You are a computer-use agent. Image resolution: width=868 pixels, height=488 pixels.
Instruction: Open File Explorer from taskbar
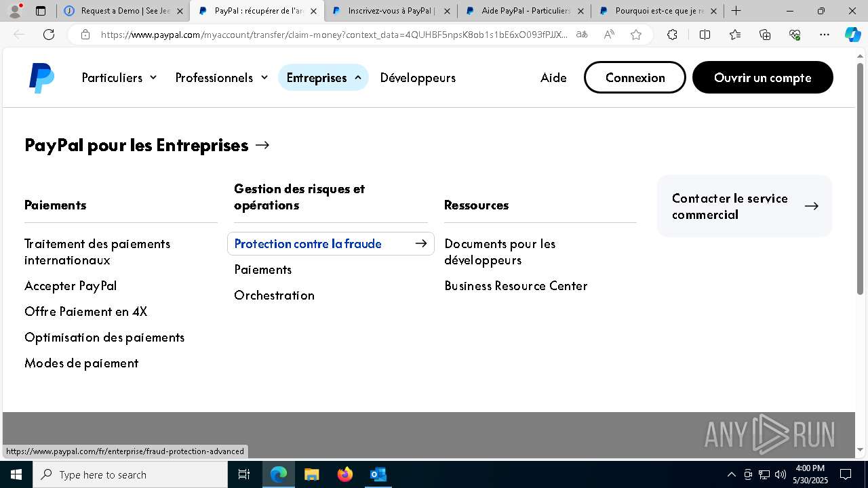[x=311, y=474]
